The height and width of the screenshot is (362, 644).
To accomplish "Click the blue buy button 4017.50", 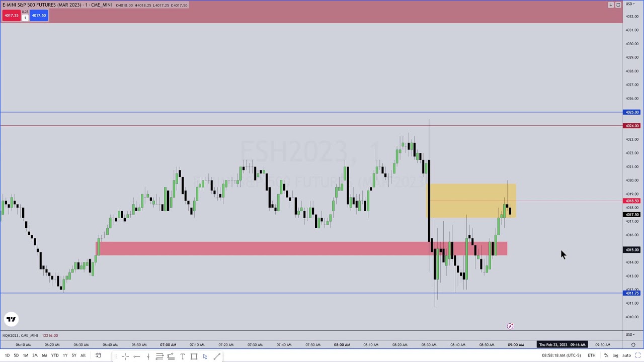I will (39, 16).
